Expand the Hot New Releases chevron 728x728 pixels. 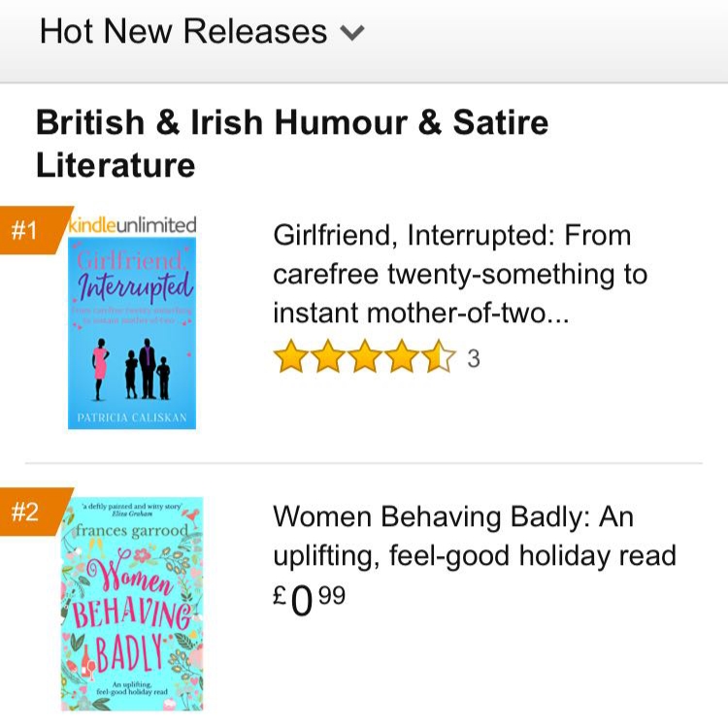pos(352,34)
